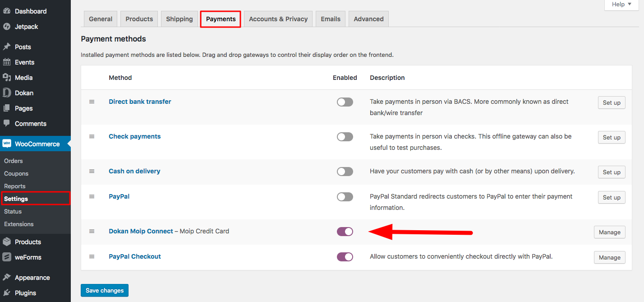Click the Description column header
This screenshot has height=302, width=644.
point(387,78)
